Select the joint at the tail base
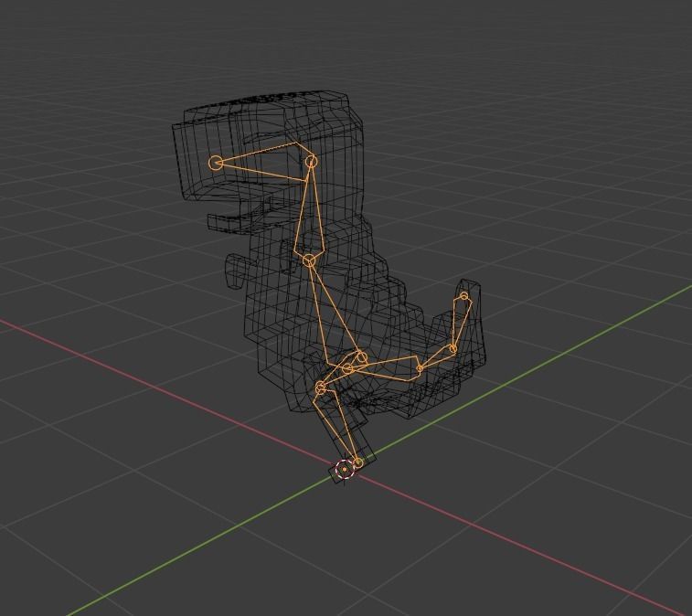This screenshot has width=692, height=616. point(420,368)
